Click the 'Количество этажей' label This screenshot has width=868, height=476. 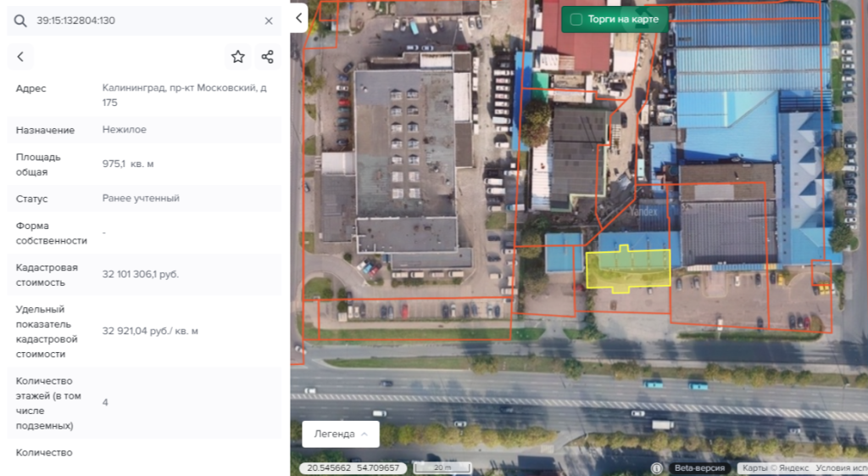pos(48,403)
